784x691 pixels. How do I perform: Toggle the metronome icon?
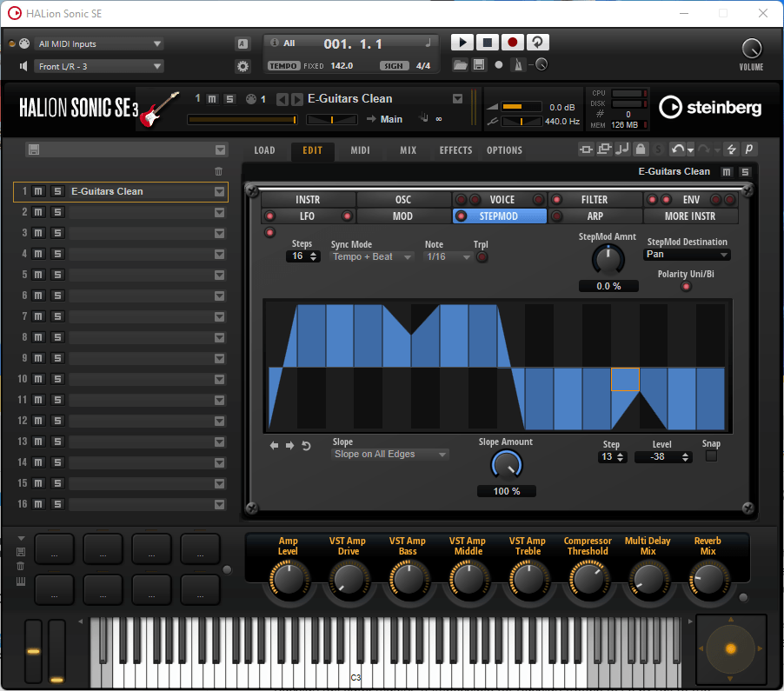pyautogui.click(x=518, y=65)
